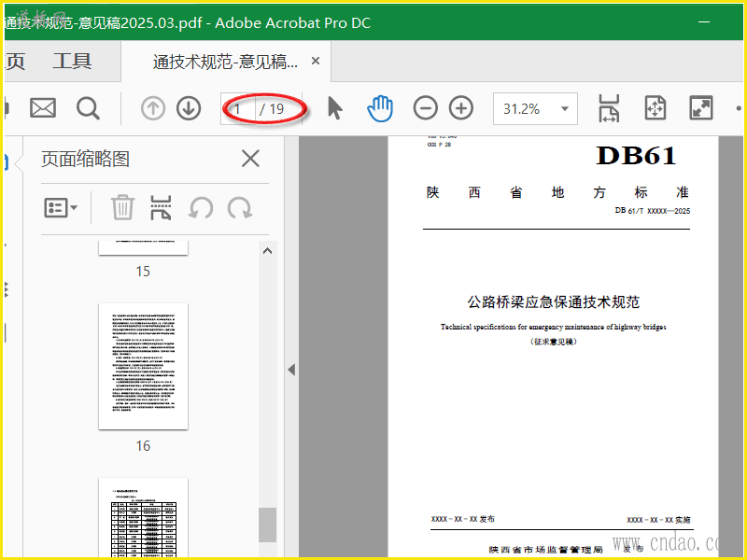
Task: Minimize the Acrobat window
Action: [704, 21]
